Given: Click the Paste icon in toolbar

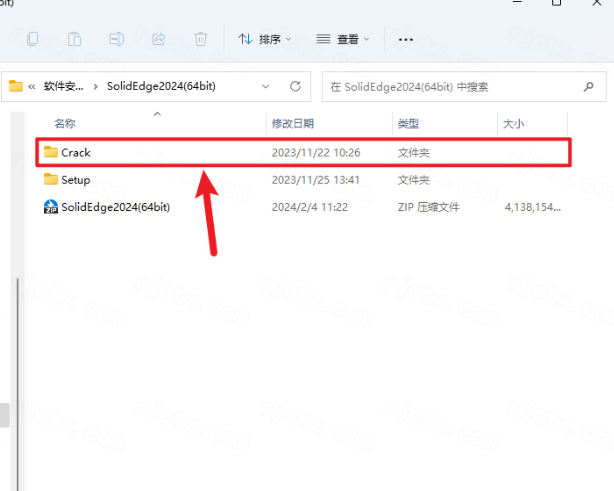Looking at the screenshot, I should 75,39.
